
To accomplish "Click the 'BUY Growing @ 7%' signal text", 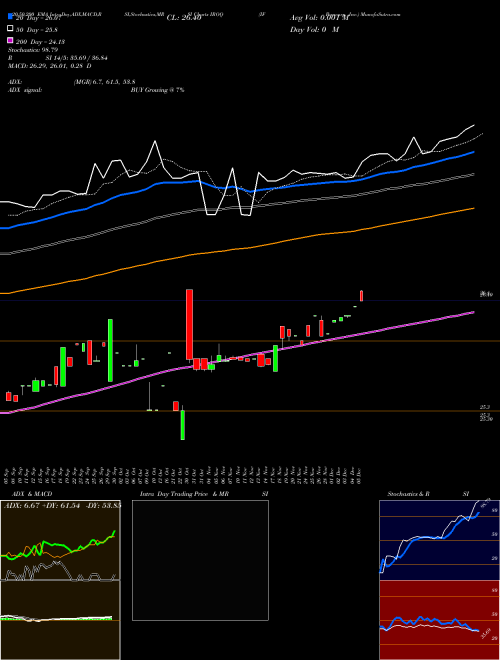I will (157, 90).
